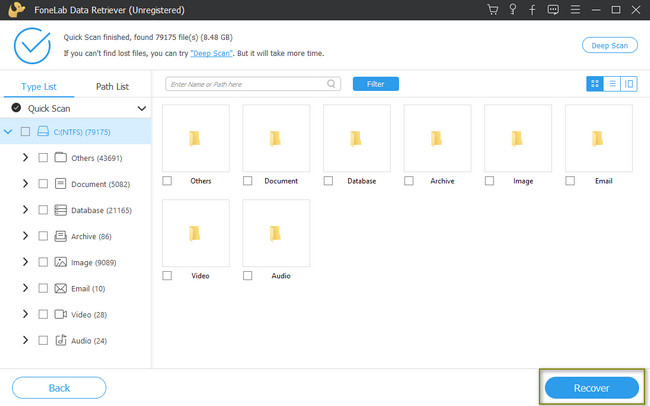Screen dimensions: 650x406
Task: Expand the Email tree node
Action: [25, 288]
